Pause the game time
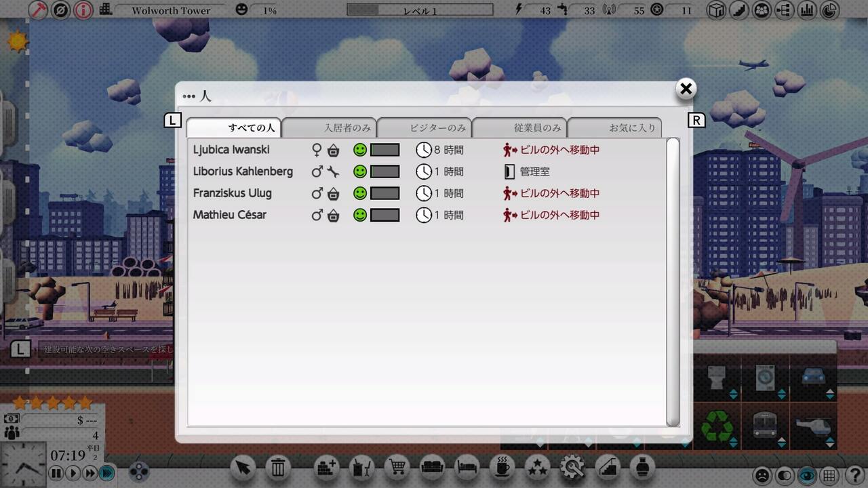Viewport: 868px width, 488px height. pyautogui.click(x=57, y=473)
